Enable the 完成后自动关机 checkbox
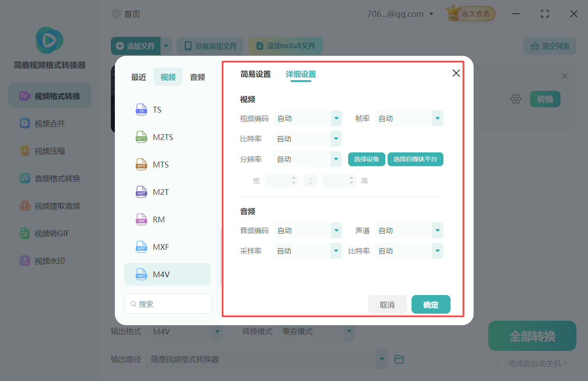 (x=502, y=363)
